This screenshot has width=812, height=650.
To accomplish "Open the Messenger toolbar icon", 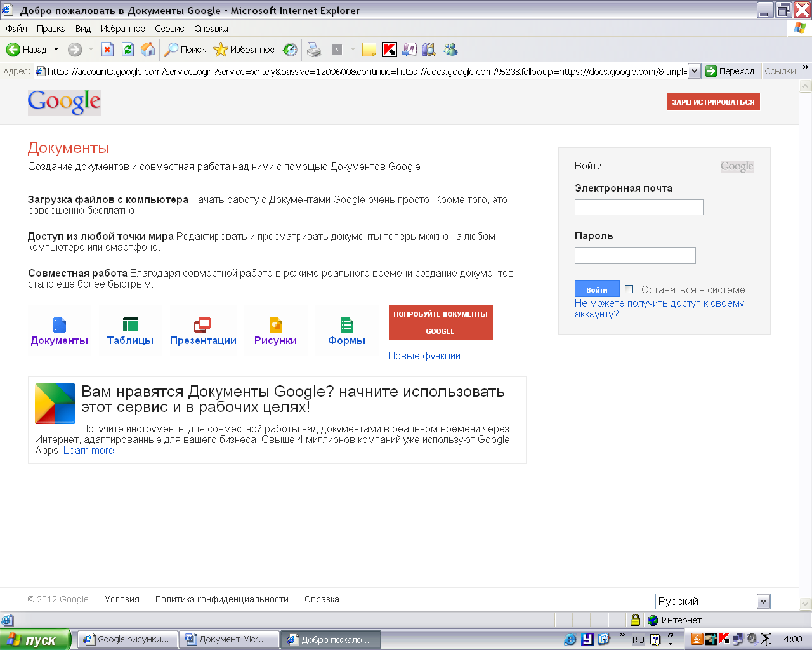I will coord(450,50).
